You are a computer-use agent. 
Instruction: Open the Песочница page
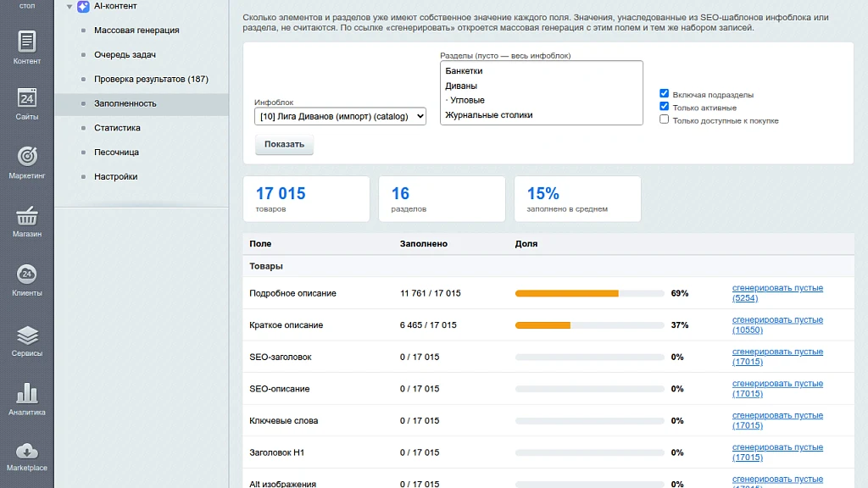(x=116, y=152)
